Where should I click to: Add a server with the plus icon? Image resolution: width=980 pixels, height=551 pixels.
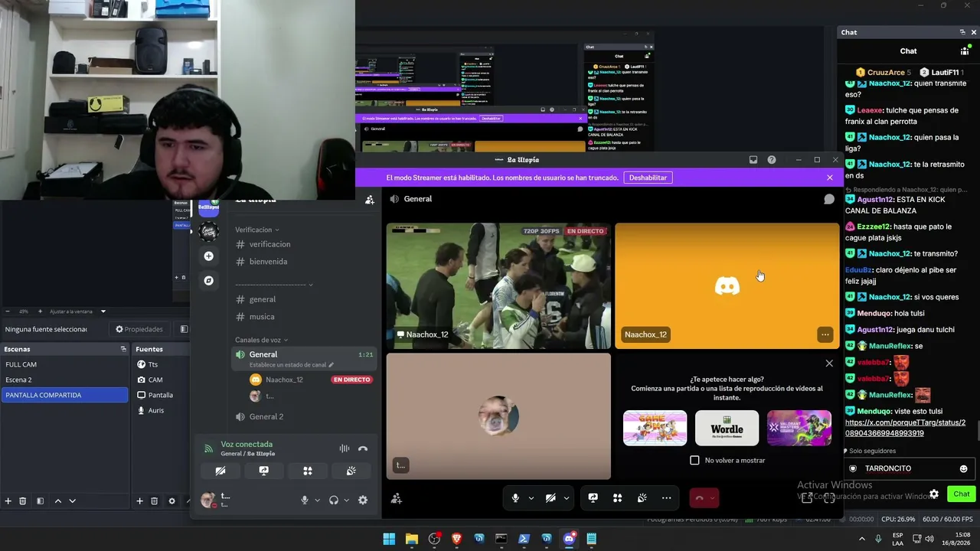[x=208, y=256]
